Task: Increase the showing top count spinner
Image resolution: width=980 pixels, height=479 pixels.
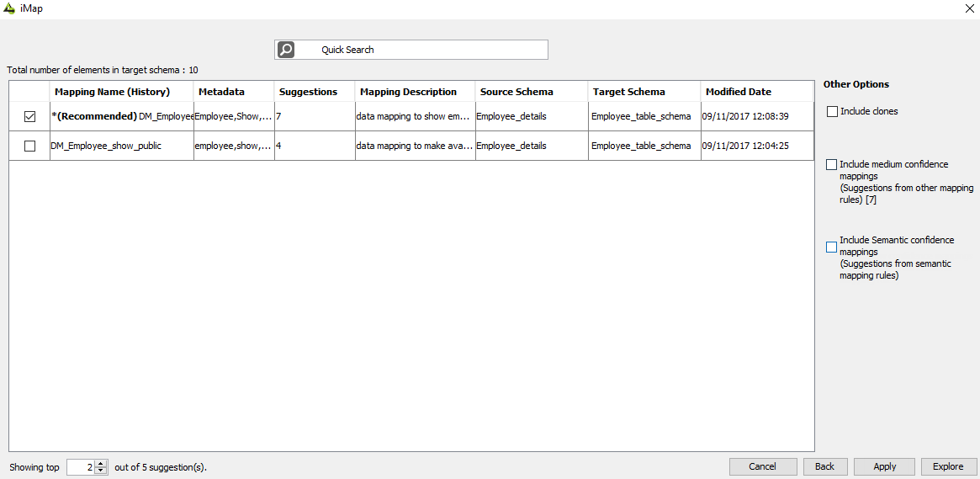Action: click(x=101, y=463)
